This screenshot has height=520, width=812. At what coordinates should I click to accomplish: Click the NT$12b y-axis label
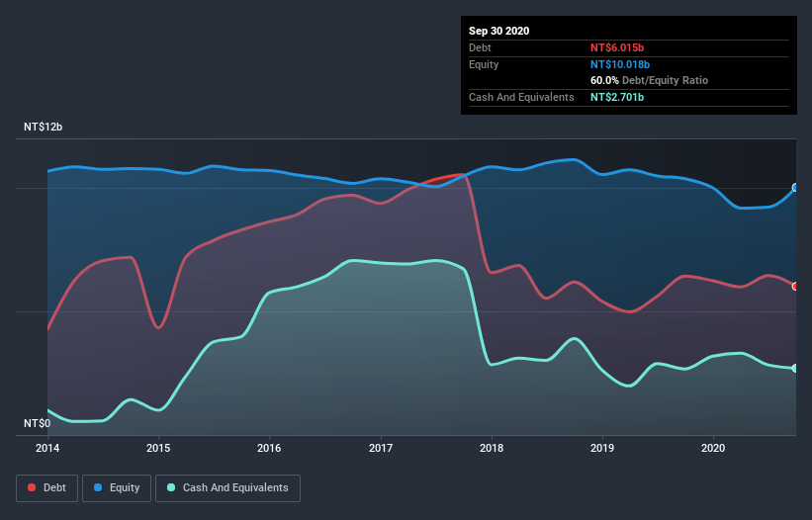pos(43,127)
